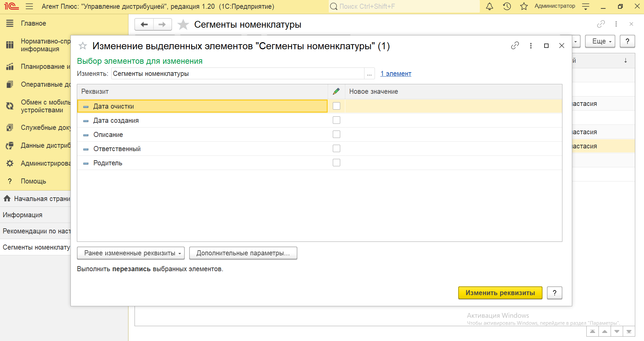Click the notifications bell icon

click(x=489, y=6)
